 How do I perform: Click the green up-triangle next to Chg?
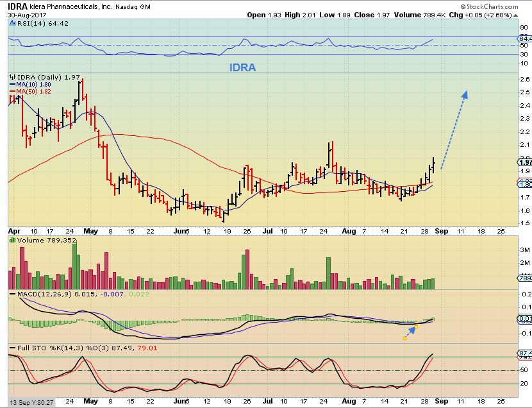point(516,15)
